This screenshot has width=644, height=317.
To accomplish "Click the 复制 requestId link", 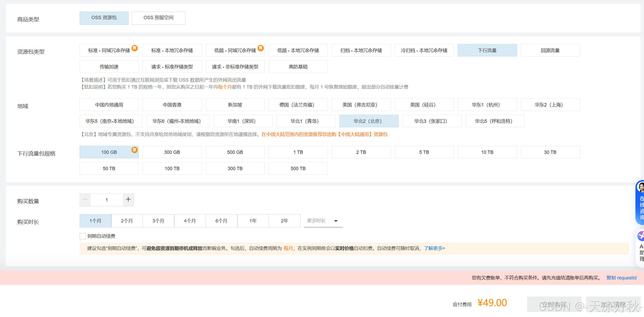I will point(621,278).
